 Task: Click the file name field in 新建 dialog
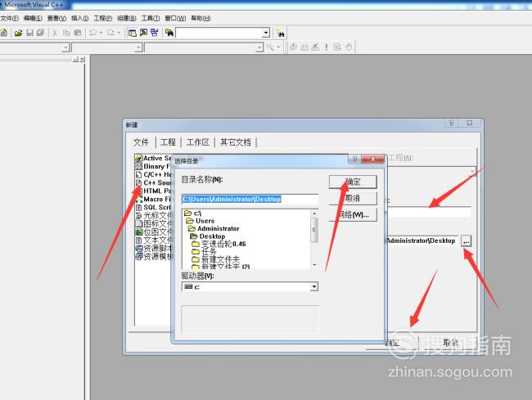[x=429, y=213]
